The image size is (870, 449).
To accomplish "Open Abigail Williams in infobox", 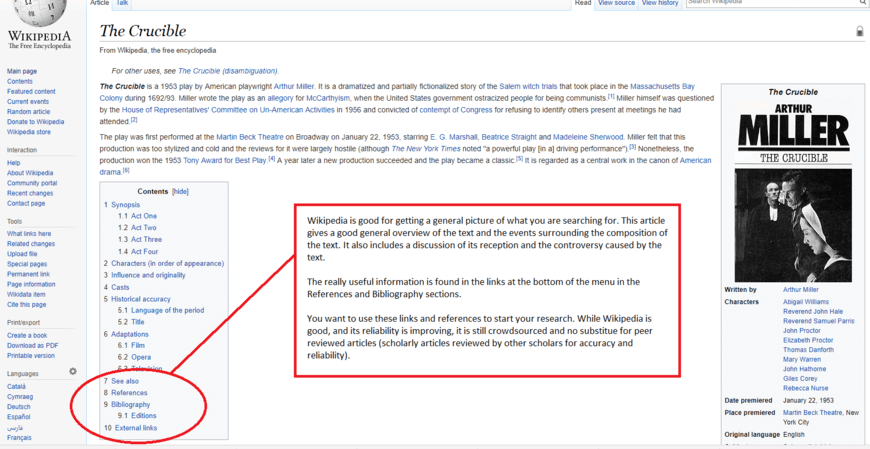I will point(806,302).
